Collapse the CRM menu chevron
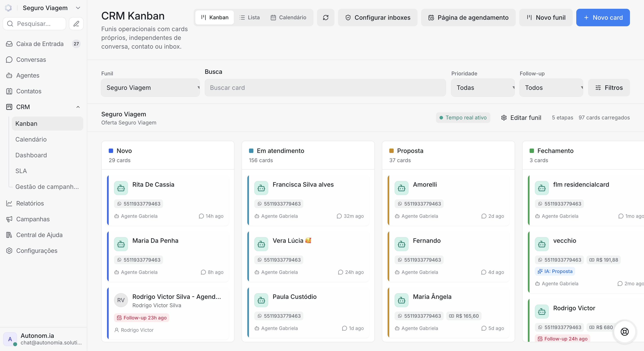This screenshot has height=351, width=644. point(78,107)
